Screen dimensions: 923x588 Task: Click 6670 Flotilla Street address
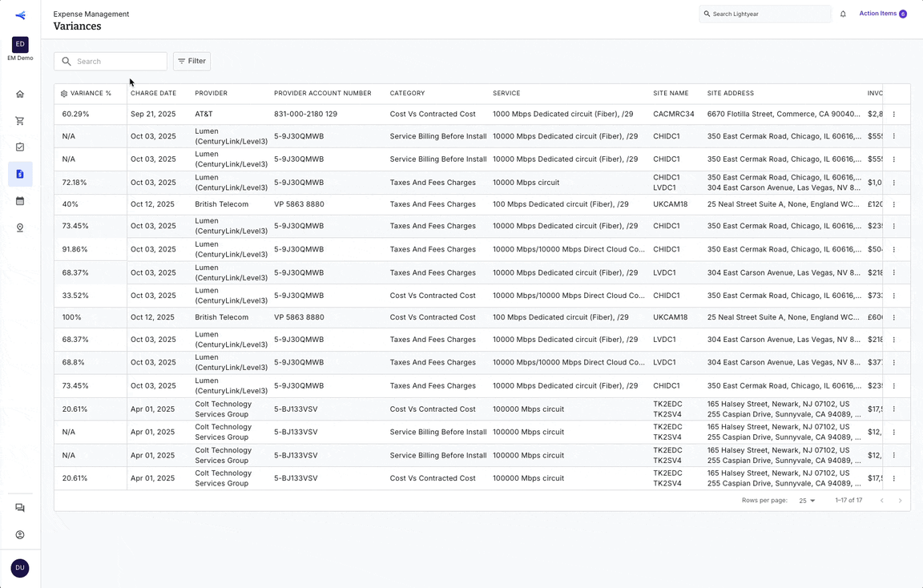coord(784,115)
